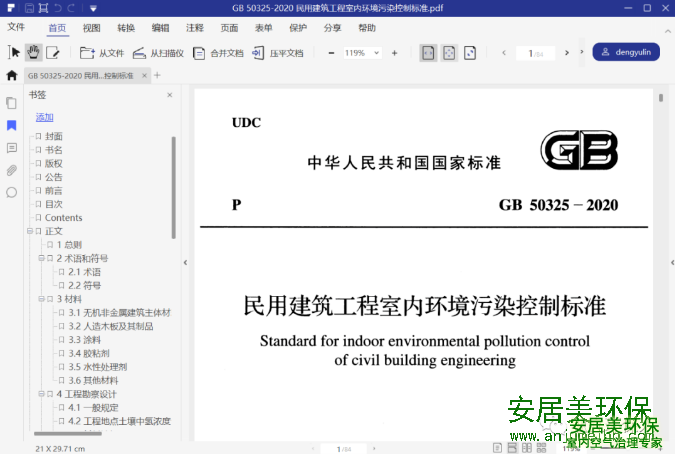Click the page number input field
The width and height of the screenshot is (675, 454).
[x=533, y=52]
